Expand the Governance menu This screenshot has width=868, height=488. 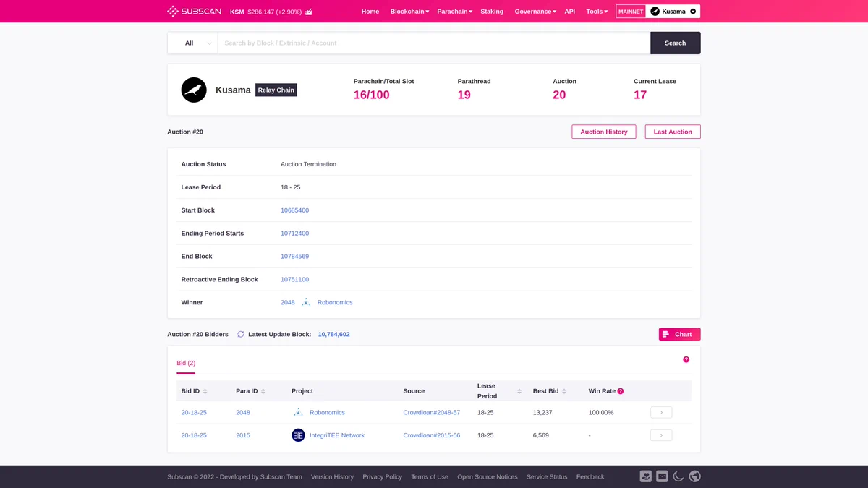(535, 12)
